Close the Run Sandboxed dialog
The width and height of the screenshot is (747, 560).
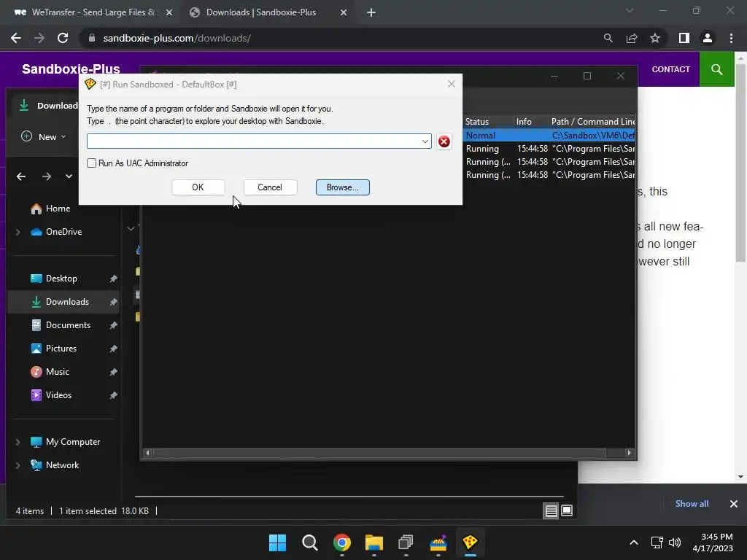pos(451,85)
